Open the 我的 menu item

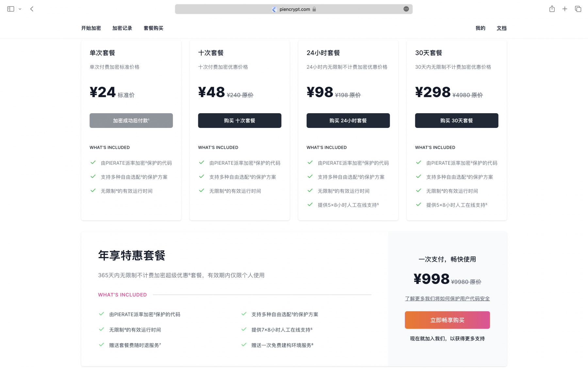point(481,28)
